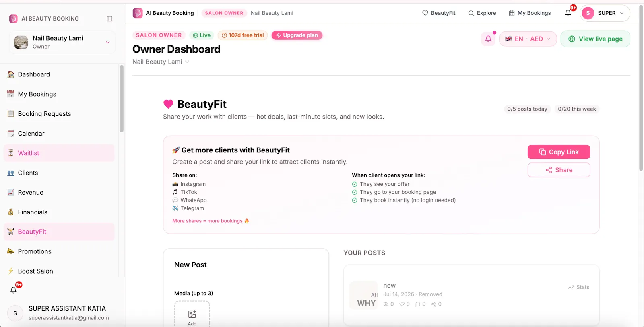The height and width of the screenshot is (327, 644).
Task: Click the TikTok share list item
Action: click(185, 192)
